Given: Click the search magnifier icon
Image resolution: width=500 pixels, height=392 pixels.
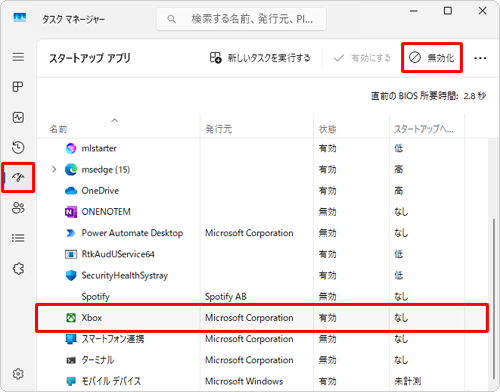Looking at the screenshot, I should pos(172,19).
